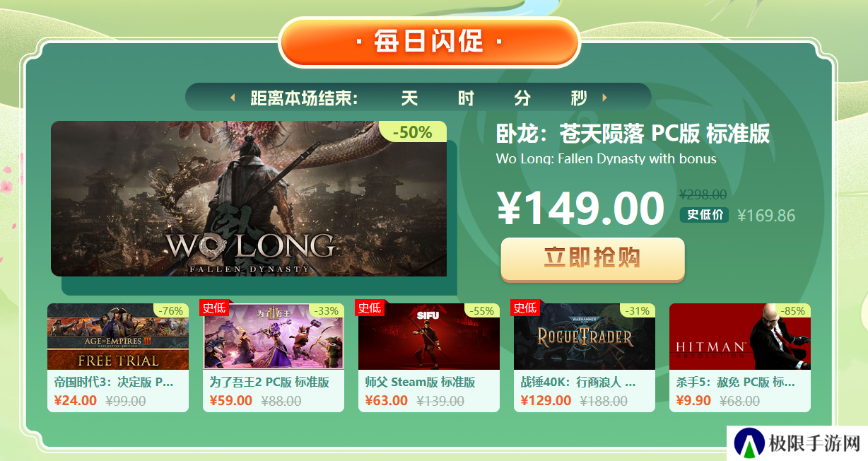Click the -50% discount badge on Wo Long
This screenshot has height=461, width=868.
point(413,132)
